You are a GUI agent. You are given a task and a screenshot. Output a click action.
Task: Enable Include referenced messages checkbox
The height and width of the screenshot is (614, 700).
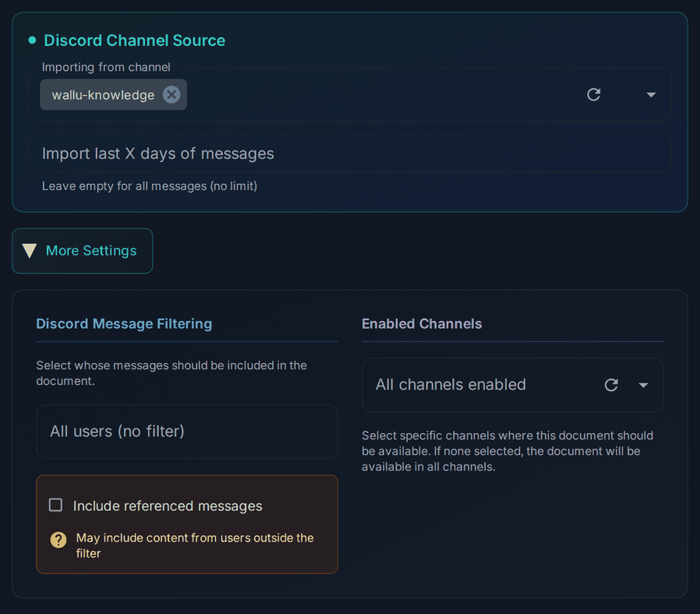55,505
